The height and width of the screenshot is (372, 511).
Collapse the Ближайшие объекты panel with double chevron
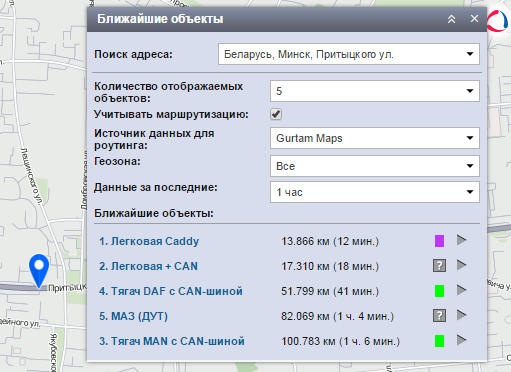tap(451, 19)
